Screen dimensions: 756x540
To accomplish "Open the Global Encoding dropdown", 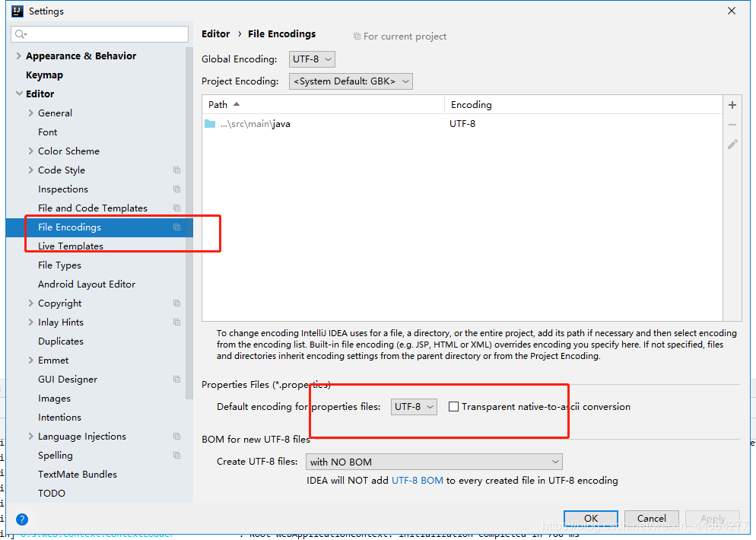I will click(312, 59).
